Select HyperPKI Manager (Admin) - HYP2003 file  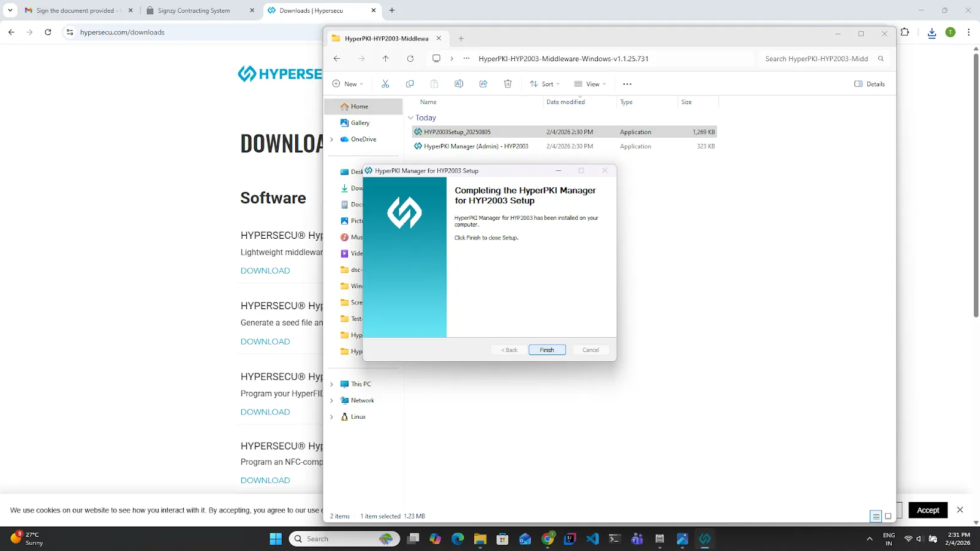[x=564, y=146]
